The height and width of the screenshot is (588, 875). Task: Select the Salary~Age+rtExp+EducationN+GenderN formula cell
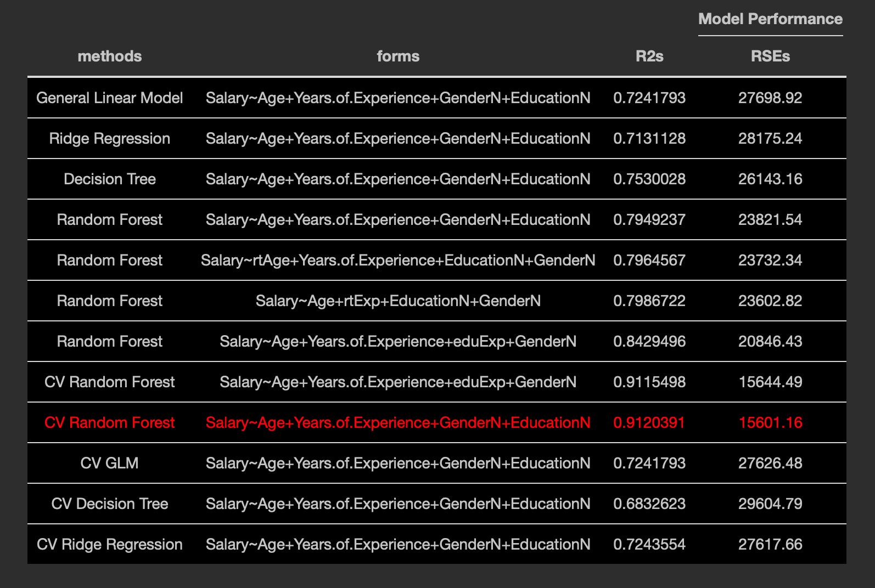(x=398, y=301)
